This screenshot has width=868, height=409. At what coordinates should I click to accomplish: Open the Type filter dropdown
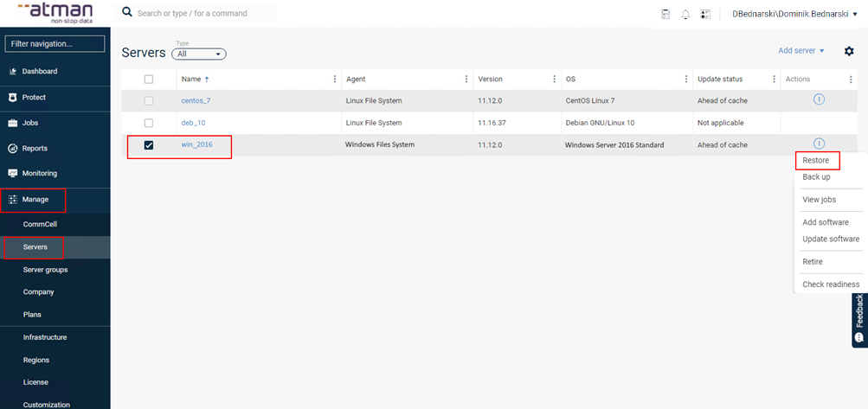coord(200,54)
